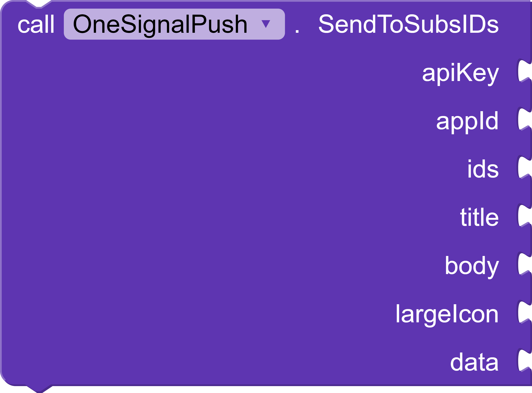Click the bottom next-statement notch of block
Screen dimensions: 532x393
[39, 388]
